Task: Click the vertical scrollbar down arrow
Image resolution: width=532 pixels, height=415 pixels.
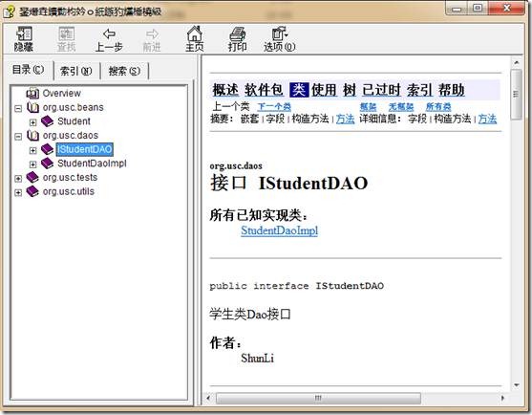Action: click(517, 385)
